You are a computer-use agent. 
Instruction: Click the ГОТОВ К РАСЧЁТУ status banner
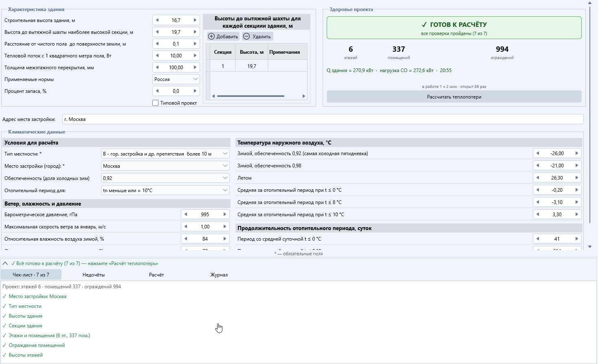tap(454, 28)
